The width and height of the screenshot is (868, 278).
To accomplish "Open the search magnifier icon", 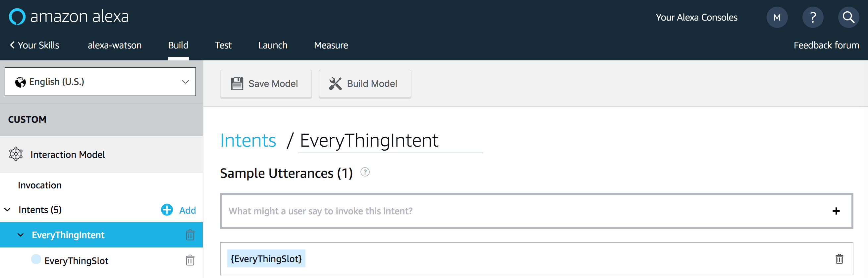I will [x=848, y=17].
